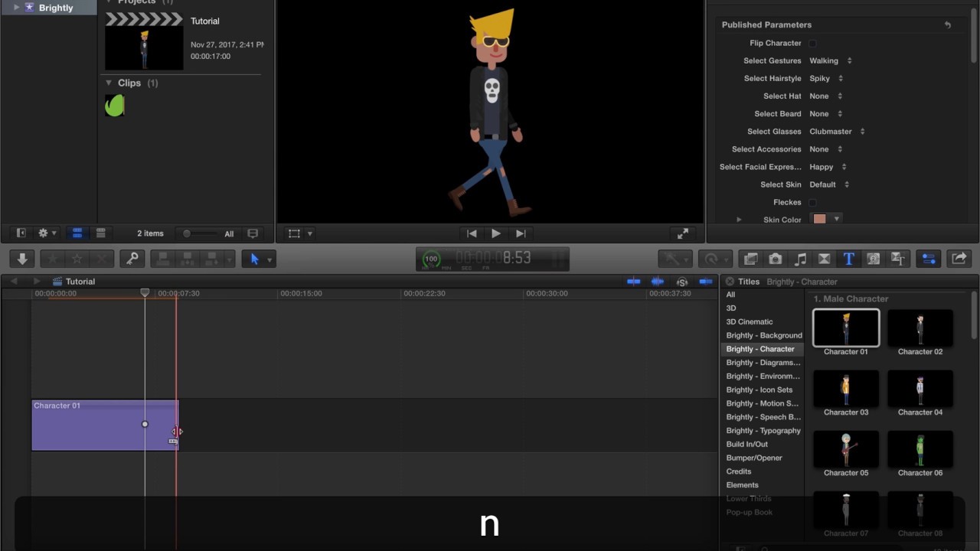Open the Keyword Editor key icon
This screenshot has width=980, height=551.
click(x=132, y=259)
